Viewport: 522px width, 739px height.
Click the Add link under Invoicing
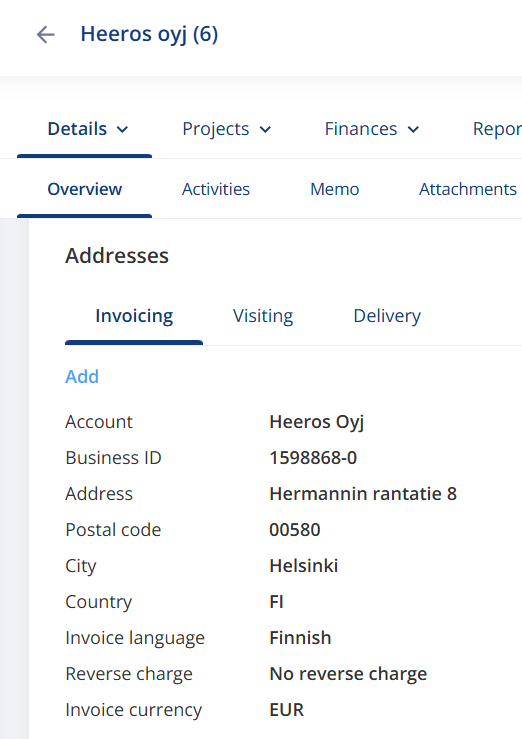click(x=82, y=377)
